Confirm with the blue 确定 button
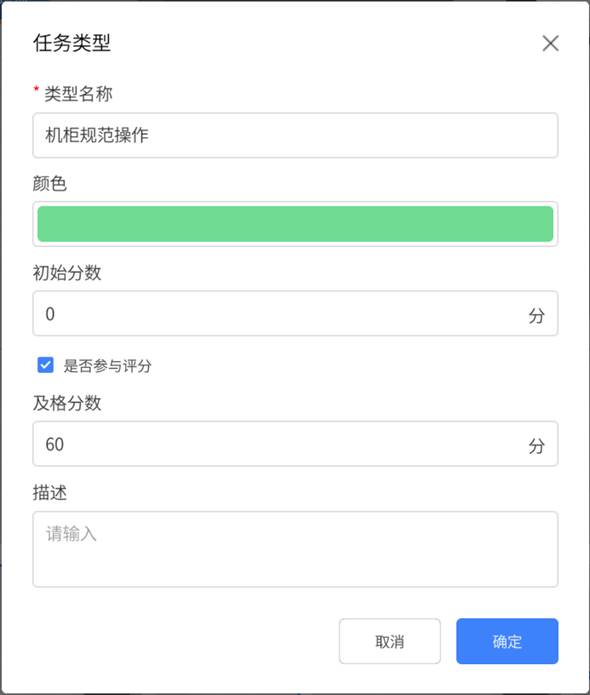The image size is (590, 695). [507, 641]
